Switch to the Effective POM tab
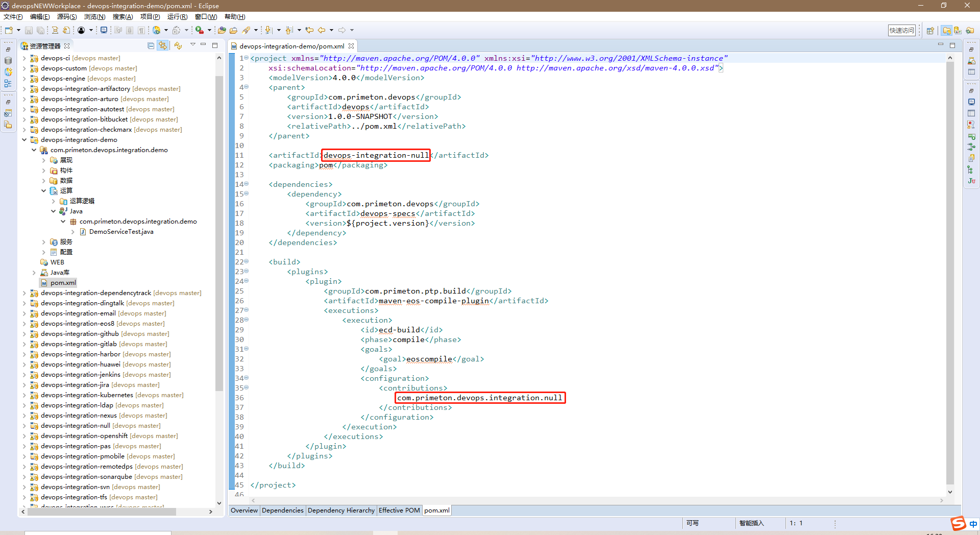980x535 pixels. point(399,510)
